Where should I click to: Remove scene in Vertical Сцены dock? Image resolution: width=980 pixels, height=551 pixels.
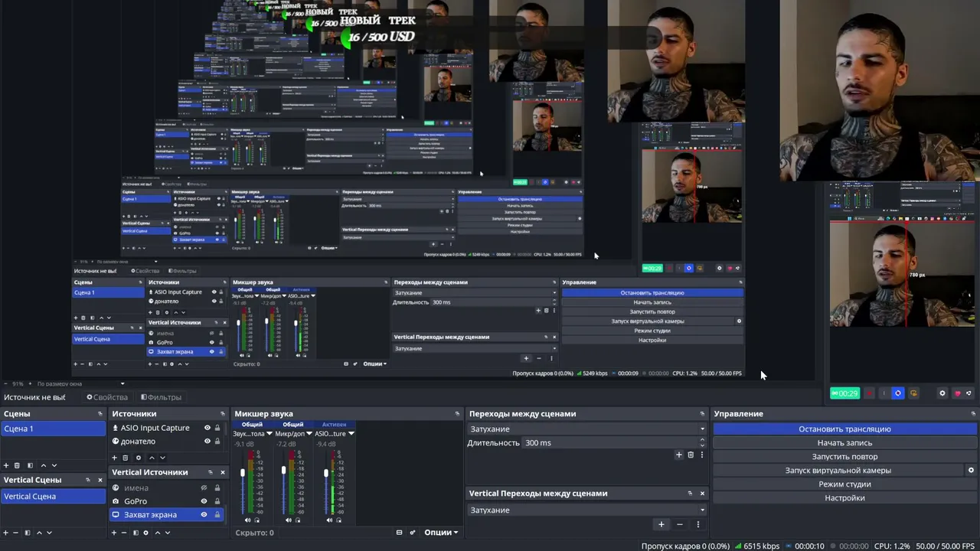(x=16, y=533)
